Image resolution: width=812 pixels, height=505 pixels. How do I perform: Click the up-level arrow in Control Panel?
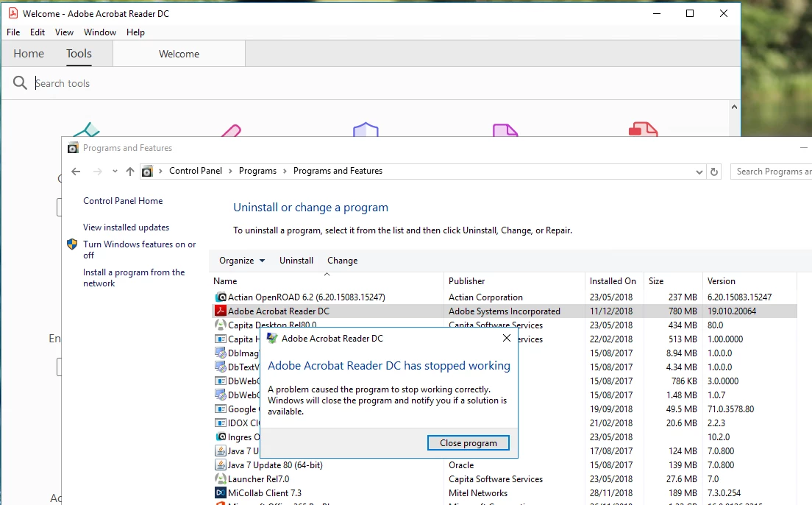(130, 171)
